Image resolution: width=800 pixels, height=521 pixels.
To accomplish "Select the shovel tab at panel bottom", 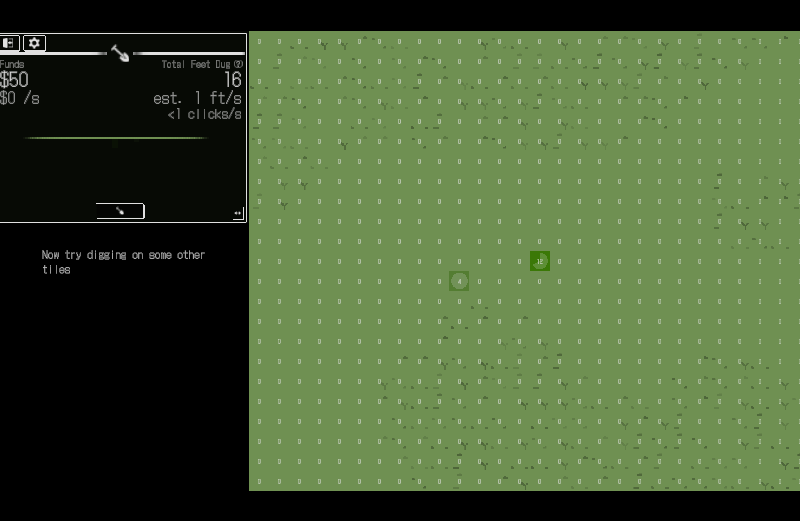I will [120, 211].
